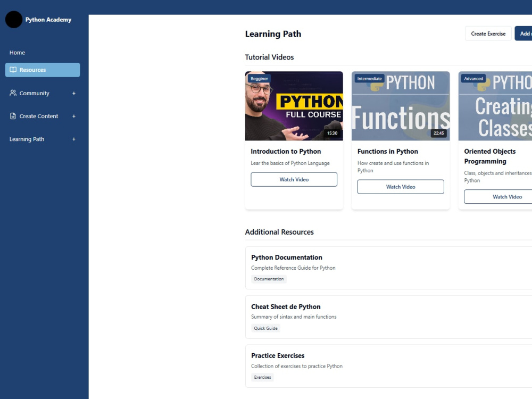Open the Python Full Course thumbnail

pos(294,106)
